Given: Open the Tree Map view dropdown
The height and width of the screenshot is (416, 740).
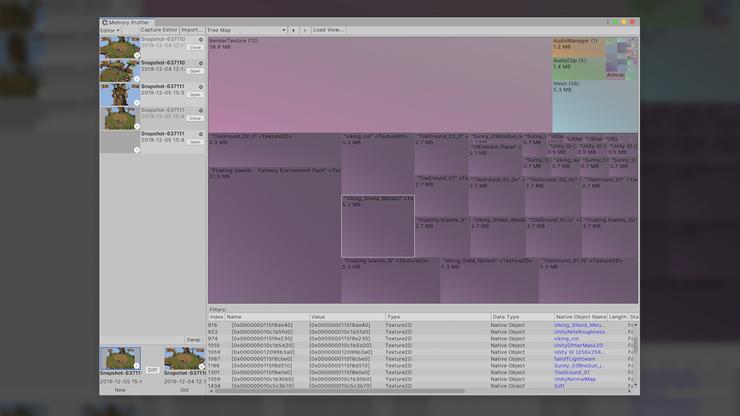Looking at the screenshot, I should click(x=246, y=30).
